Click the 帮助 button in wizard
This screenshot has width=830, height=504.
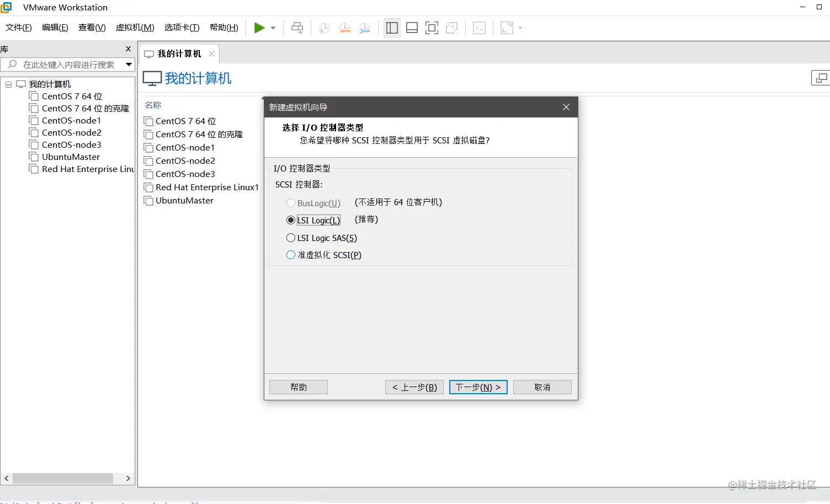(x=299, y=387)
